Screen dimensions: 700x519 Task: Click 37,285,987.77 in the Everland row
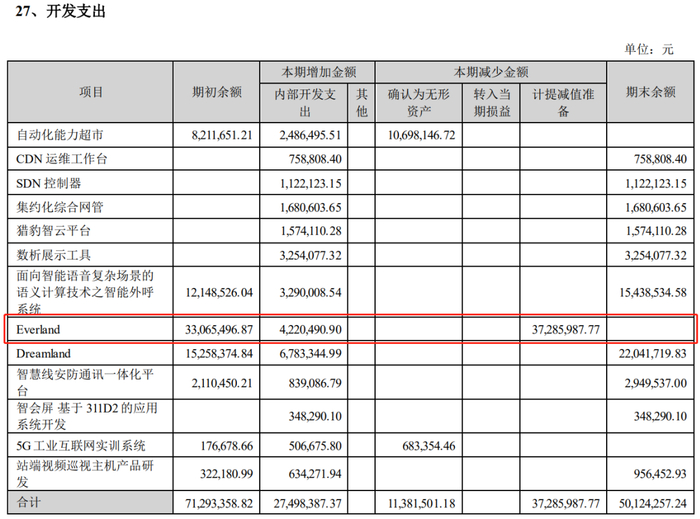(x=566, y=330)
